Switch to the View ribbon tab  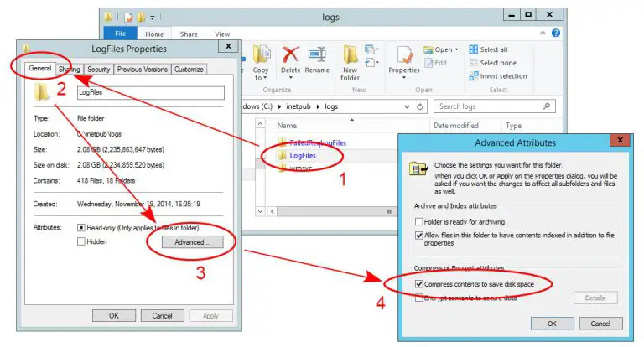pyautogui.click(x=222, y=34)
